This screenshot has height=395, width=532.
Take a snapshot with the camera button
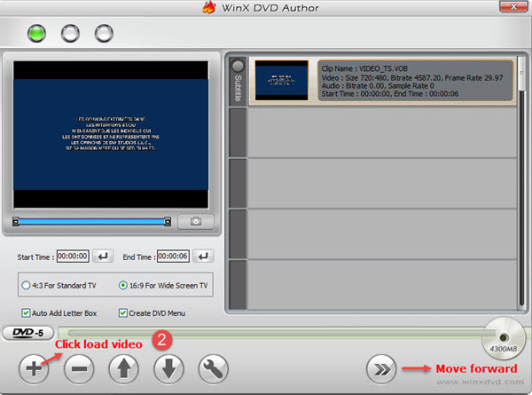196,221
